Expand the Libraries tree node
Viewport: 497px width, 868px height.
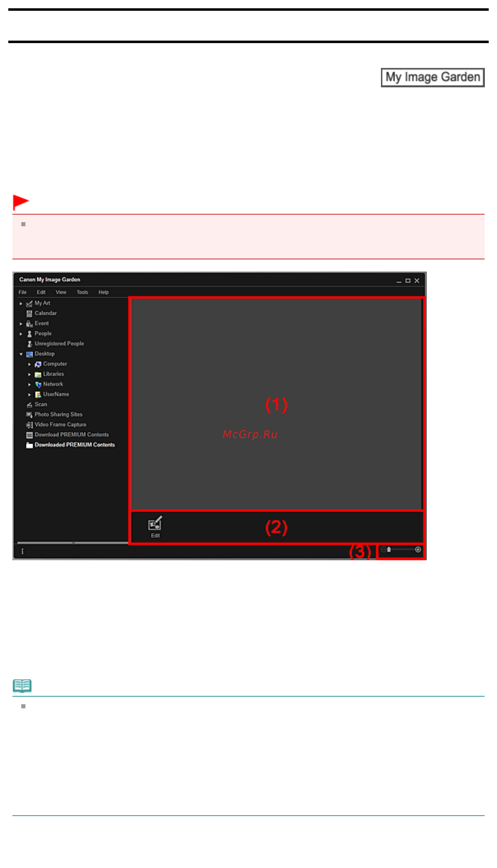point(29,374)
